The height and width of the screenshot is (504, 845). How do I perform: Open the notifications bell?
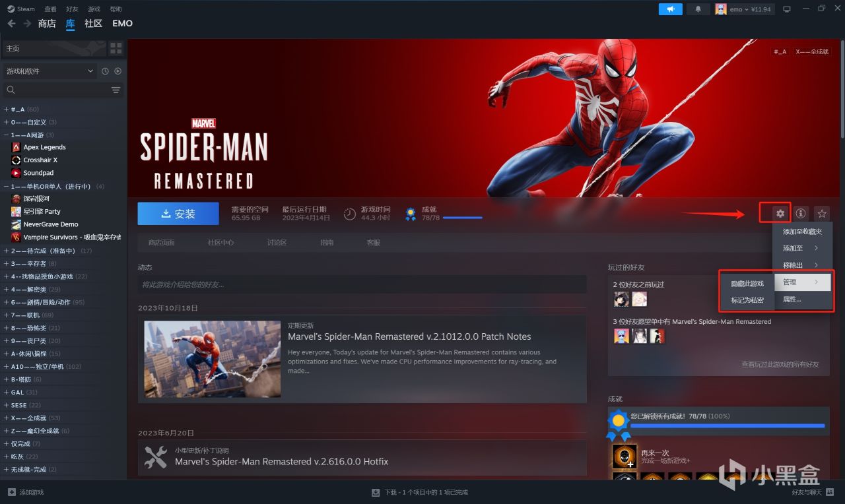click(698, 9)
